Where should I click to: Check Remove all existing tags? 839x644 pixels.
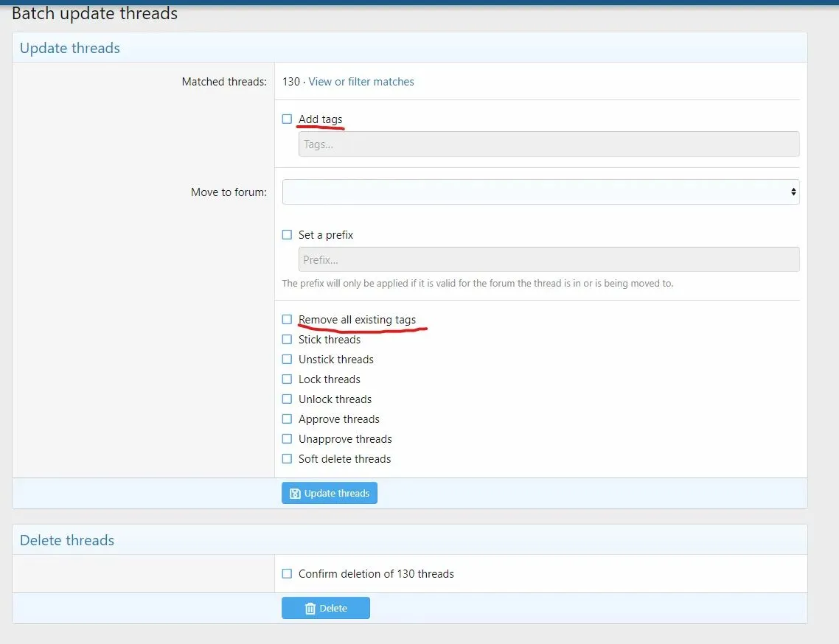click(x=287, y=320)
